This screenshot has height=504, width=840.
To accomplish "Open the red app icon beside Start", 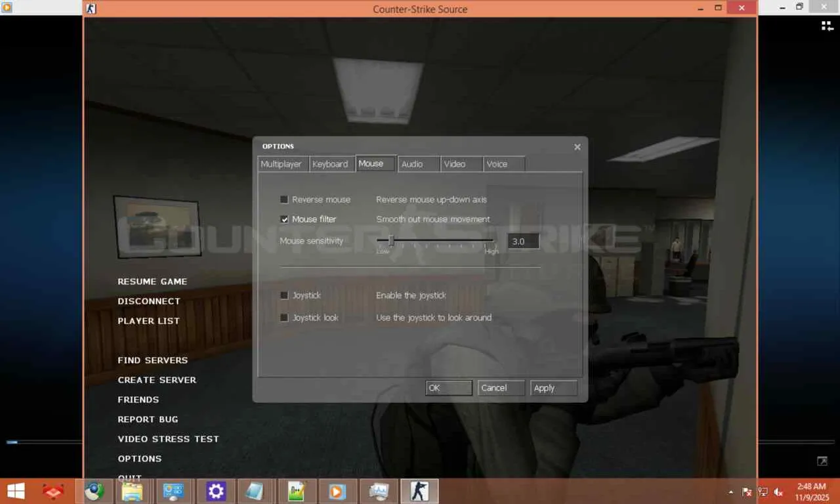I will 53,491.
